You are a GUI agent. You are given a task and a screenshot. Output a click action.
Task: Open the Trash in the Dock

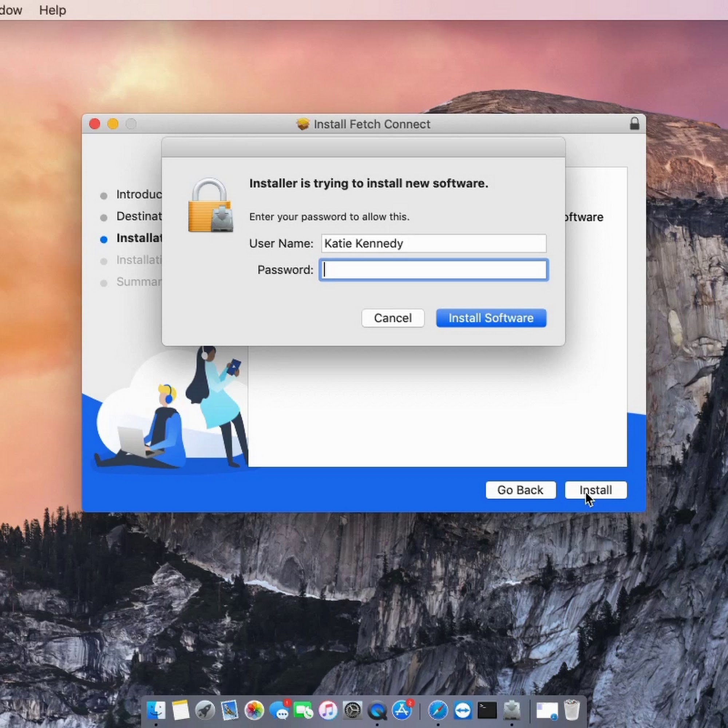pos(571,711)
